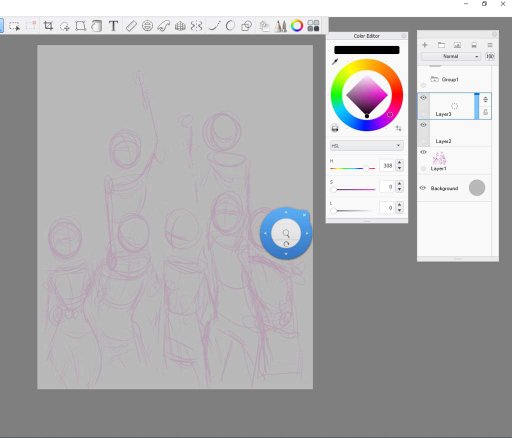Viewport: 512px width, 438px height.
Task: Open the Brush palette icon
Action: click(x=280, y=26)
